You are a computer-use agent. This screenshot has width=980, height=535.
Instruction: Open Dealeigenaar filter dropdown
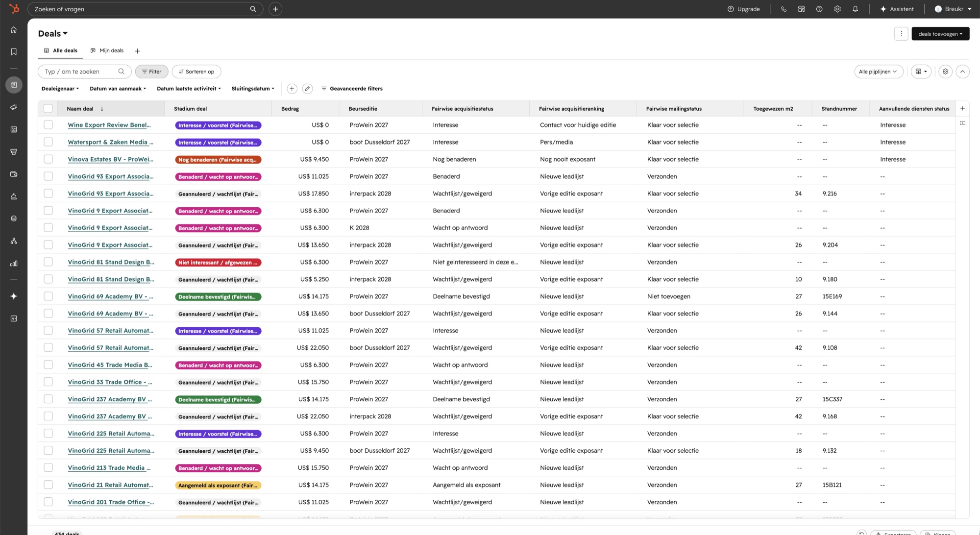pyautogui.click(x=60, y=89)
